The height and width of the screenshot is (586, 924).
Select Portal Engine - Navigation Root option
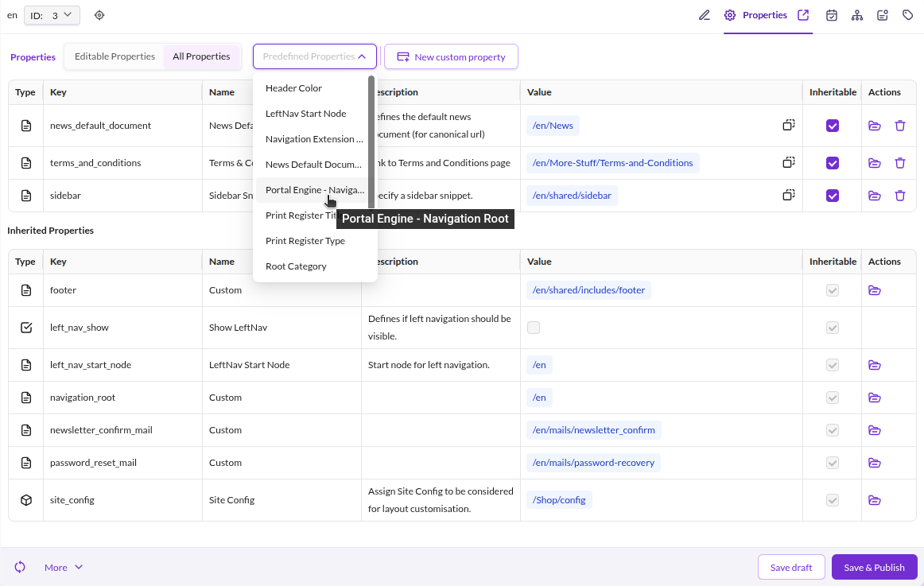[x=315, y=190]
